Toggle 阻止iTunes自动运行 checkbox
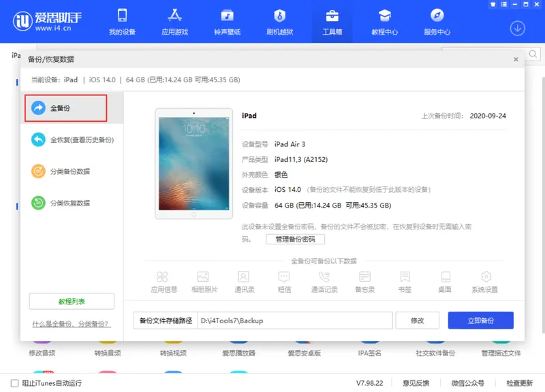 click(x=14, y=383)
